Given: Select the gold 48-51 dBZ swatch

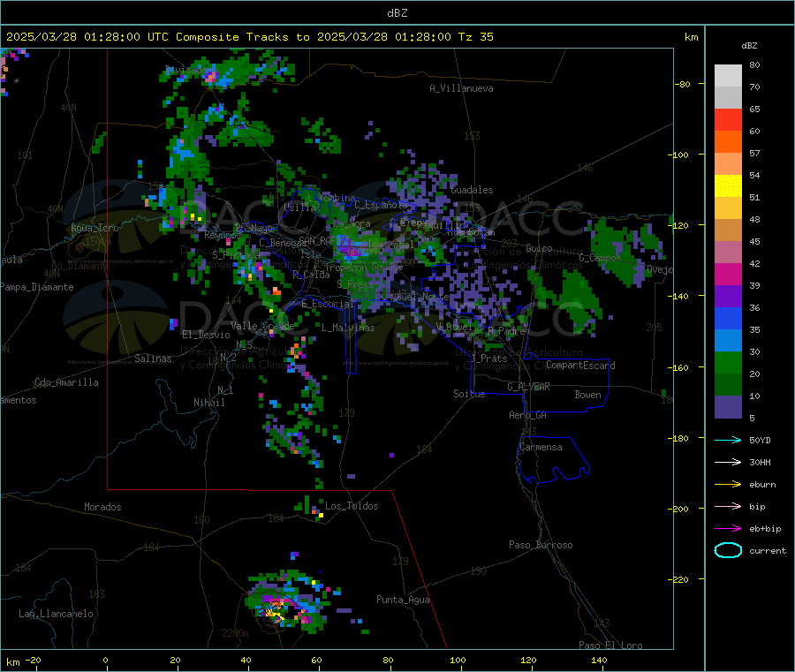Looking at the screenshot, I should coord(728,208).
